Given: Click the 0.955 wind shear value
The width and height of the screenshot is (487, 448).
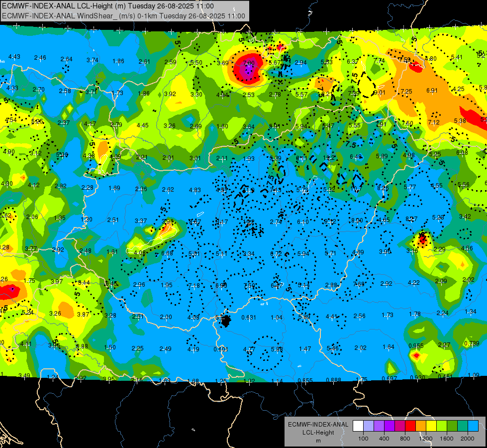Looking at the screenshot, I should click(416, 346).
